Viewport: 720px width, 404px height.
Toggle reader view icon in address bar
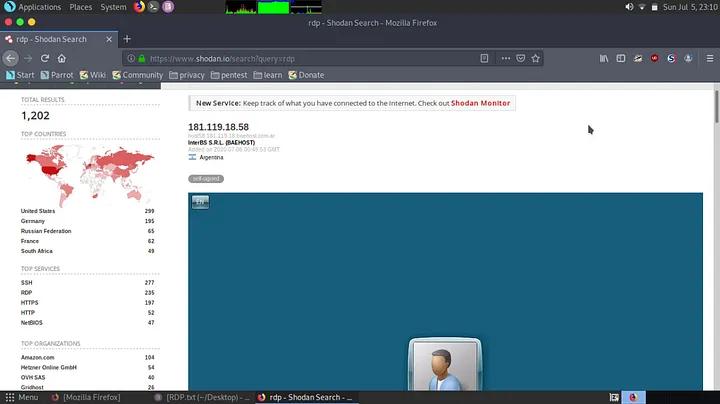[x=484, y=58]
